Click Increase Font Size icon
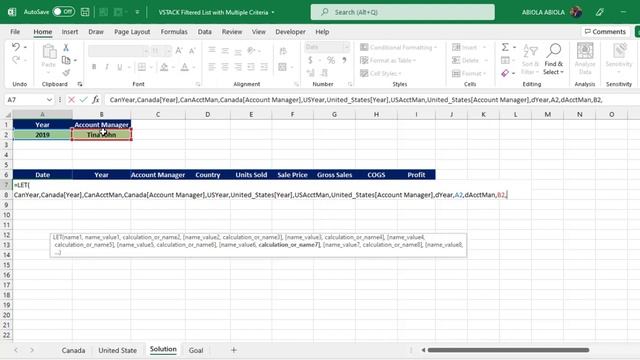Screen dimensions: 640x360 [179, 51]
